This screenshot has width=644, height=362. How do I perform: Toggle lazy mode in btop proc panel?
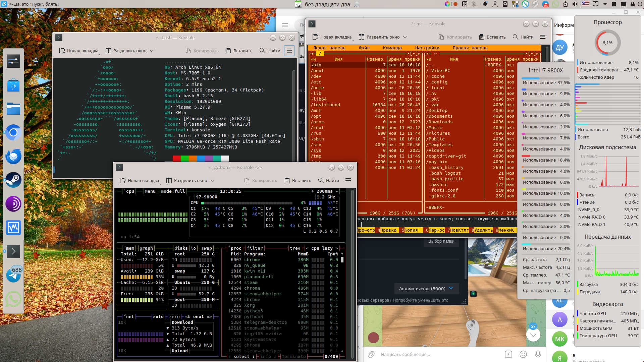[x=327, y=248]
